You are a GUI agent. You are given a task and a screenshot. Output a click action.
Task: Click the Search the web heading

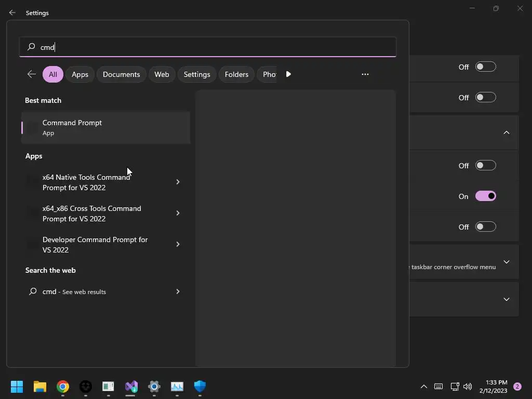pos(50,270)
